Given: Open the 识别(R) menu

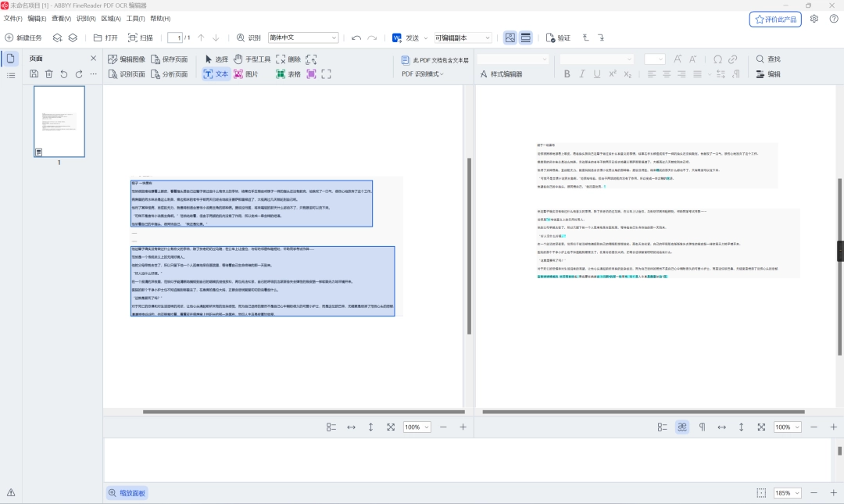Looking at the screenshot, I should click(x=86, y=18).
